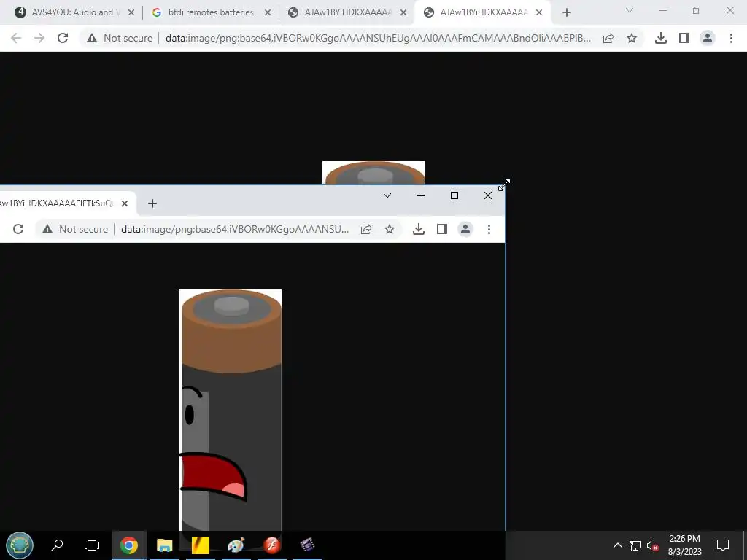Bookmark the page in the background Chrome window

(632, 38)
